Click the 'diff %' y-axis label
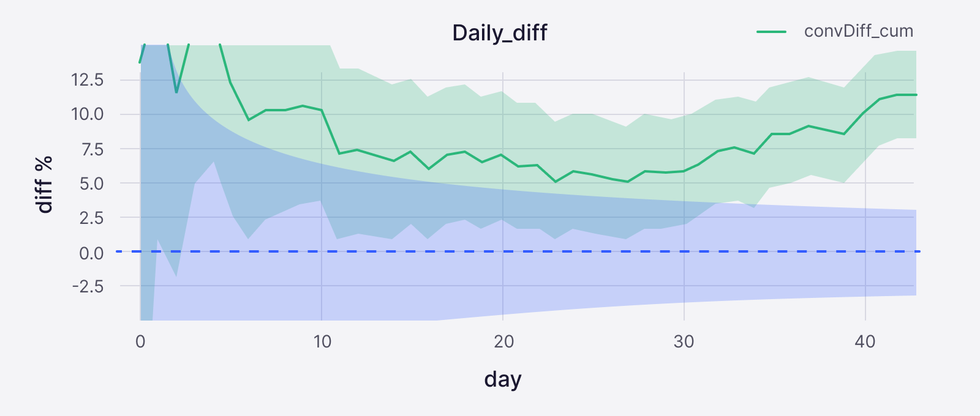The image size is (980, 416). [x=45, y=184]
